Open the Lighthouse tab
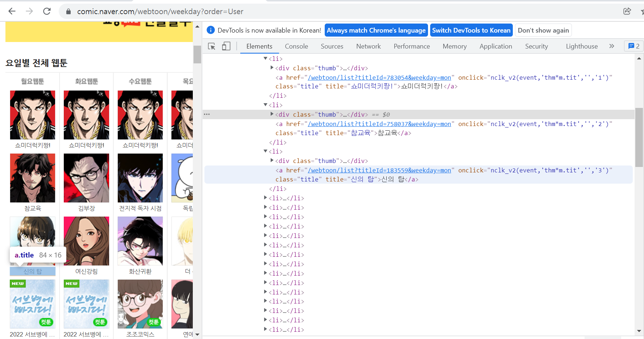The height and width of the screenshot is (339, 644). pos(582,46)
